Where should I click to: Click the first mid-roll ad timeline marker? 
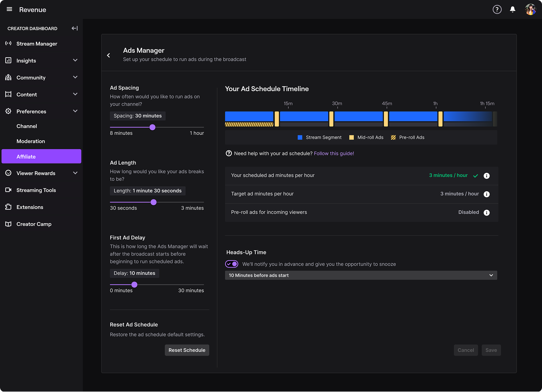click(276, 119)
